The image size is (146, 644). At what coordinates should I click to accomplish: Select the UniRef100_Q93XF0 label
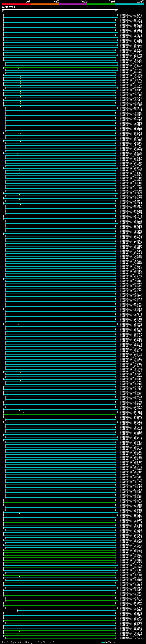[x=131, y=442]
